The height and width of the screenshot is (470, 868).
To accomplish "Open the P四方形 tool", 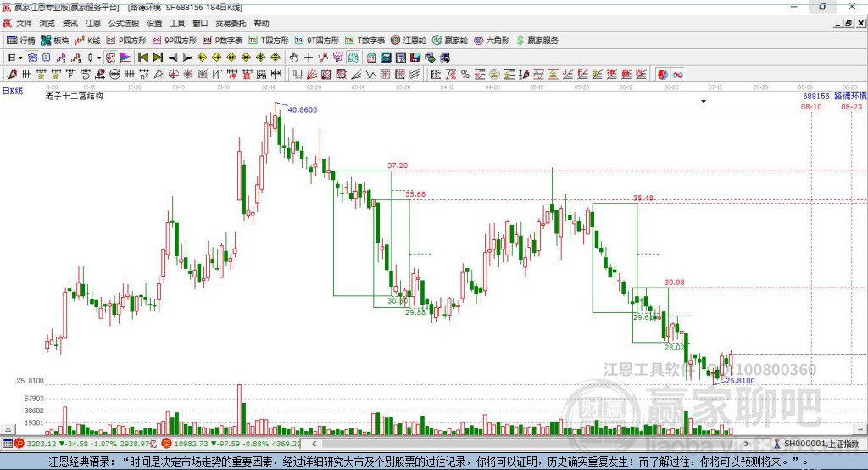I will 126,41.
